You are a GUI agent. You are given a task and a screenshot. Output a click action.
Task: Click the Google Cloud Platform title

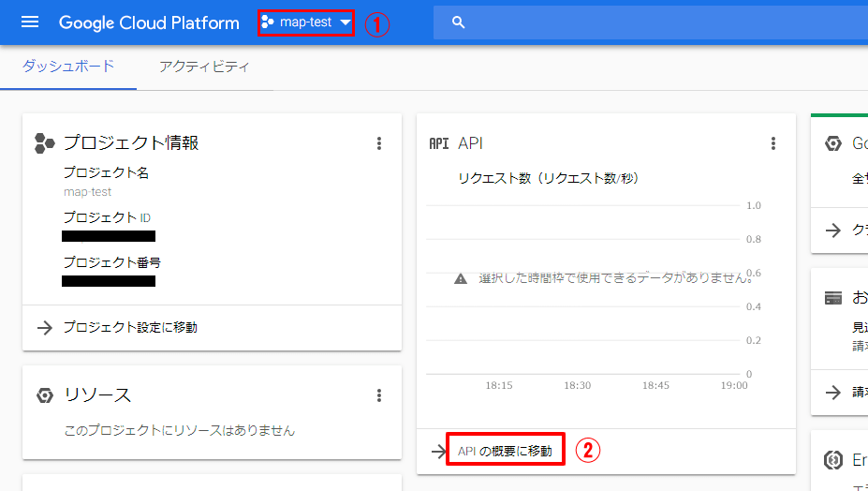(149, 22)
